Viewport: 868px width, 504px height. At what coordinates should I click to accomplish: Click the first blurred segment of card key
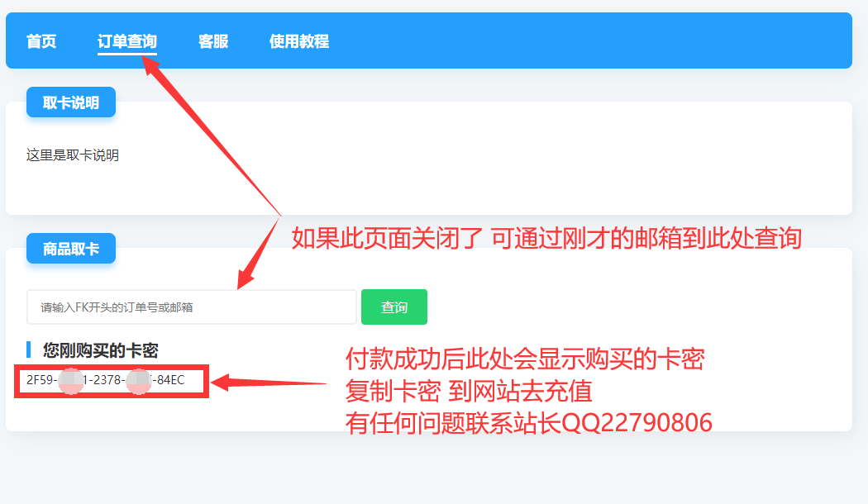click(x=70, y=381)
